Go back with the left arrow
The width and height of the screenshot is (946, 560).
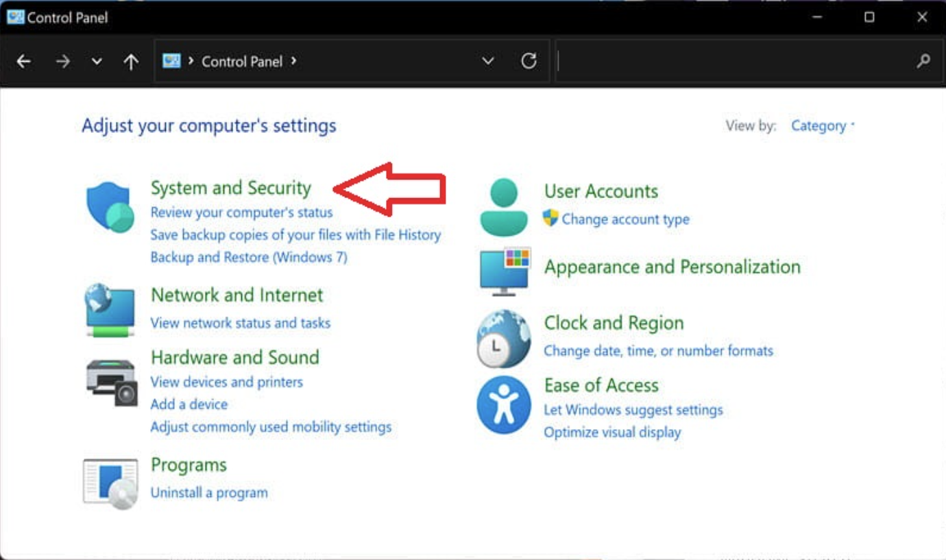(24, 62)
